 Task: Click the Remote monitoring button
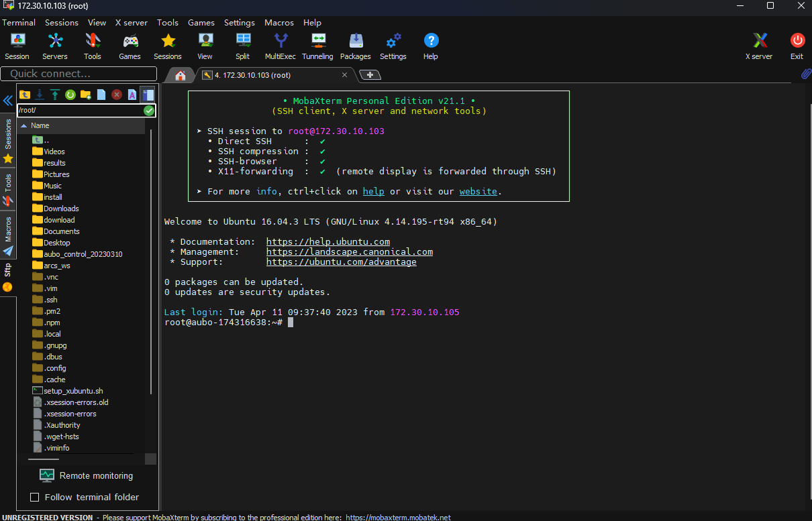[x=86, y=475]
